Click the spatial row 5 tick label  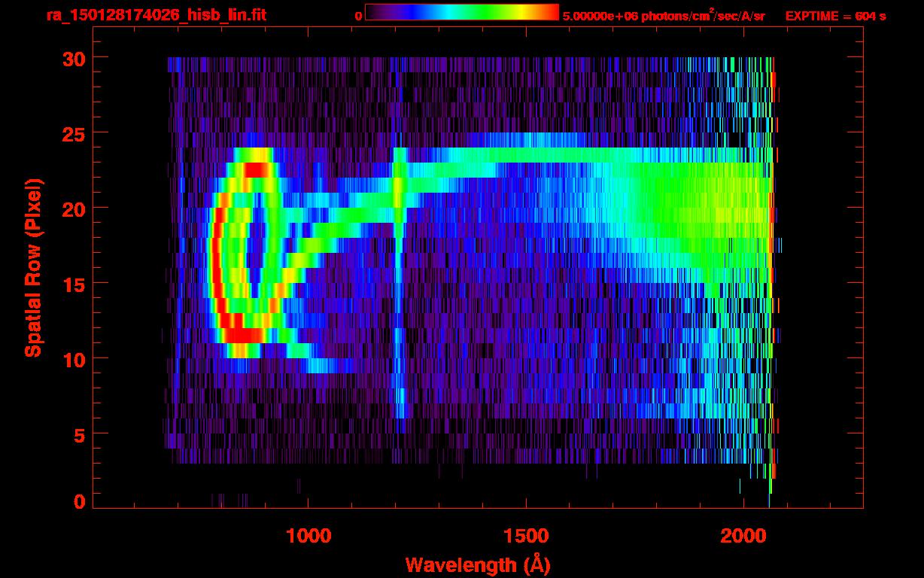coord(79,434)
